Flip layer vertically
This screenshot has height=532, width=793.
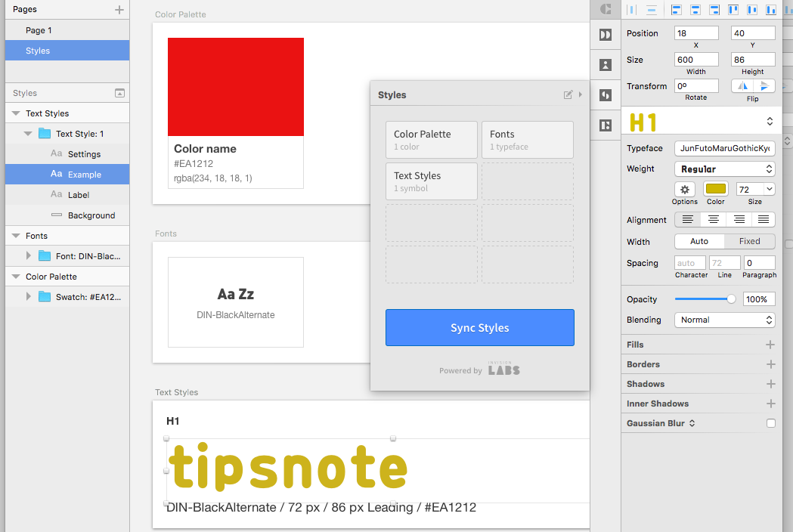point(764,86)
